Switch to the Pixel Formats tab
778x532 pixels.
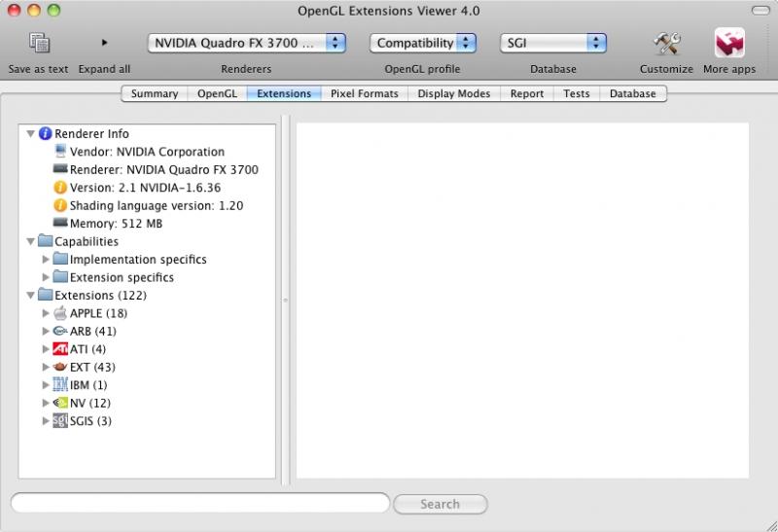click(365, 94)
